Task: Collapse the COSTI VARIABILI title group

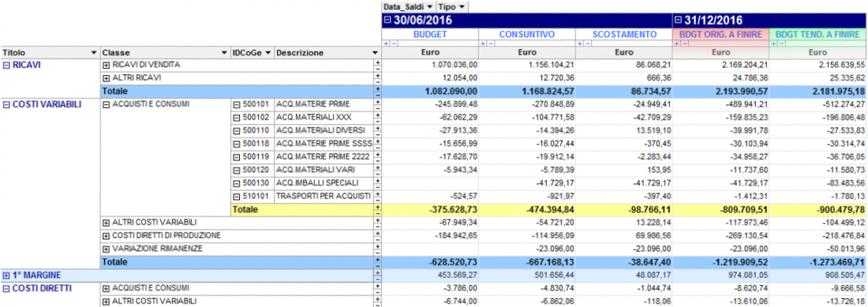Action: [7, 105]
